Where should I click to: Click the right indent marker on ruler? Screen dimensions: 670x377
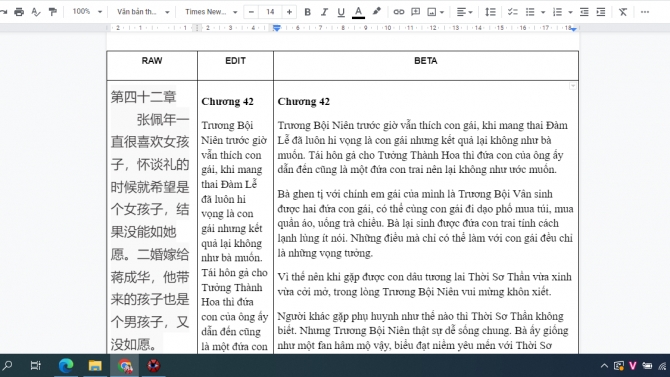pos(573,29)
